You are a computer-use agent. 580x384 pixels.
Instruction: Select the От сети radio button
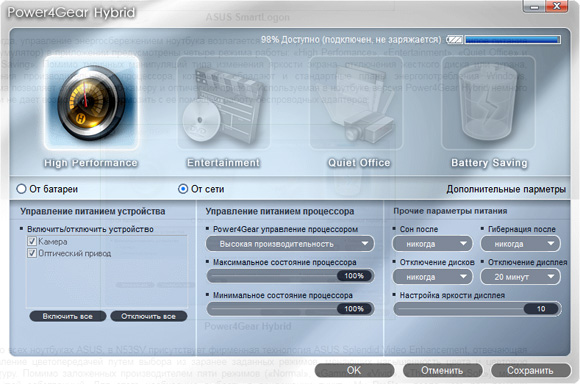[183, 189]
